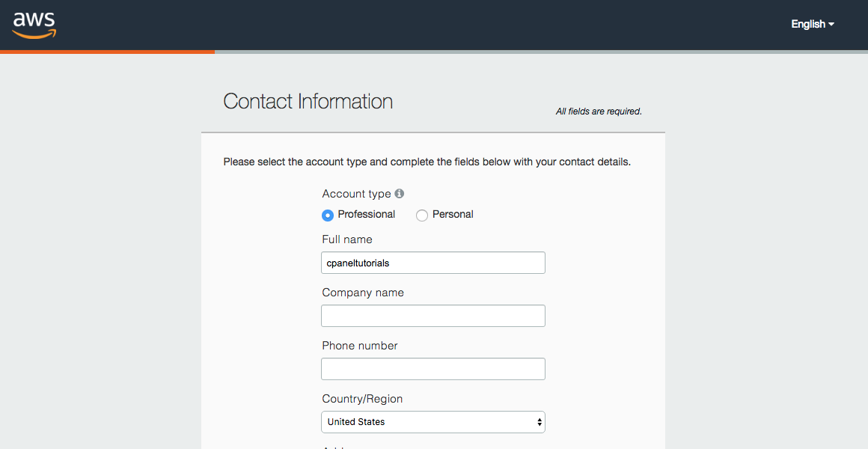Click the Account type label text
868x449 pixels.
tap(356, 194)
